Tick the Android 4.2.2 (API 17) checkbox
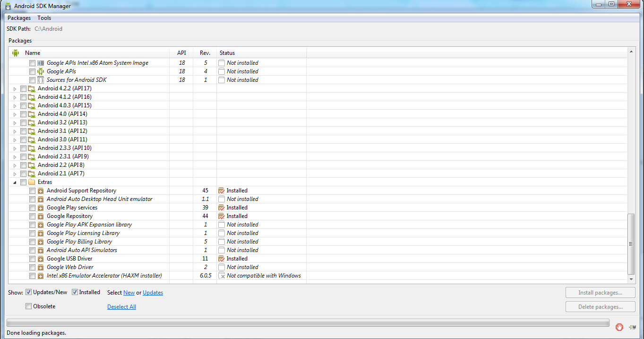Image resolution: width=644 pixels, height=339 pixels. click(23, 88)
